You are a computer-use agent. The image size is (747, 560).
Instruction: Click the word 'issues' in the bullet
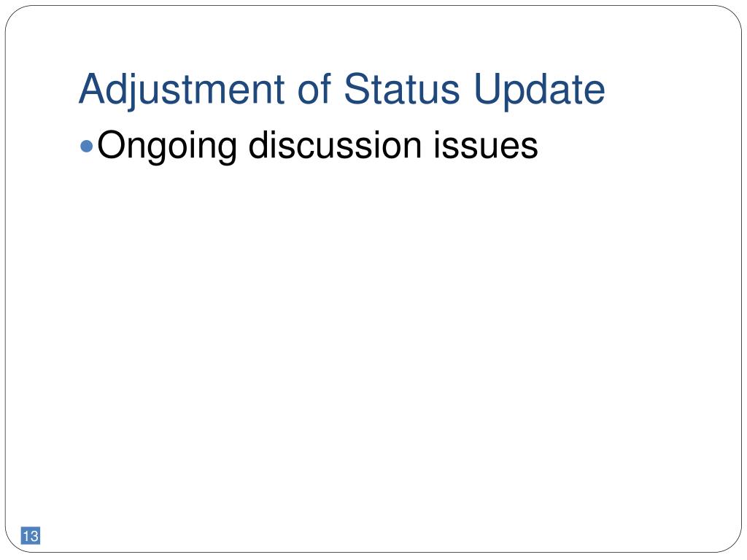pyautogui.click(x=485, y=144)
